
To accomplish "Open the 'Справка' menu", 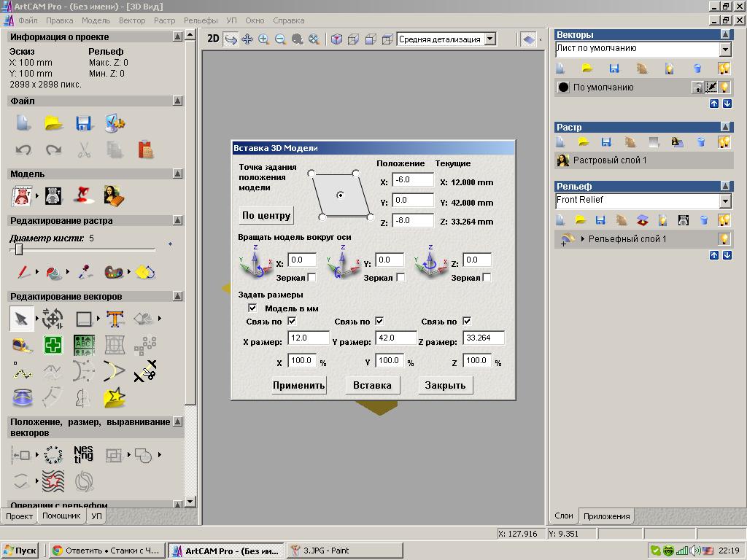I will 289,20.
